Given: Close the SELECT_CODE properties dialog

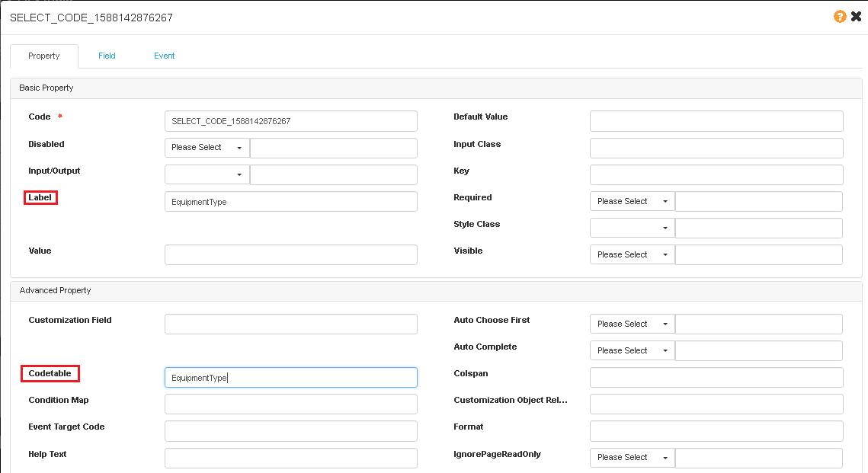Looking at the screenshot, I should tap(856, 16).
